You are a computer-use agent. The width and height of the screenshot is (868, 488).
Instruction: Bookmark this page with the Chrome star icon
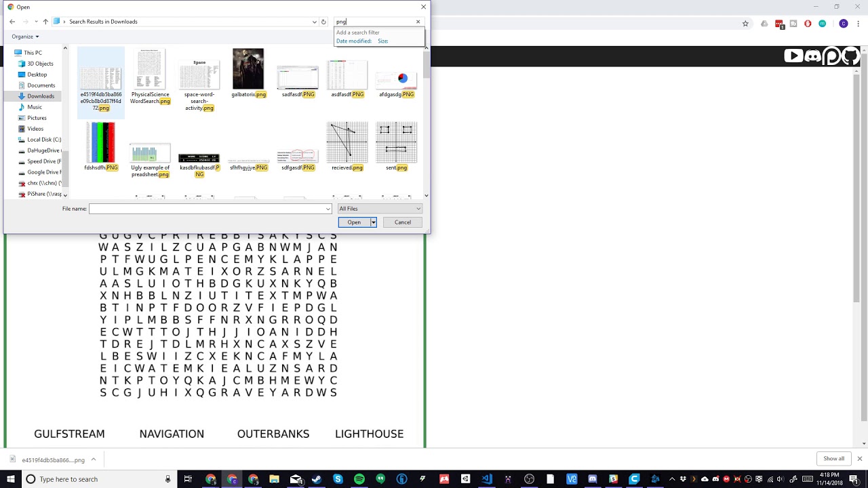(x=745, y=24)
